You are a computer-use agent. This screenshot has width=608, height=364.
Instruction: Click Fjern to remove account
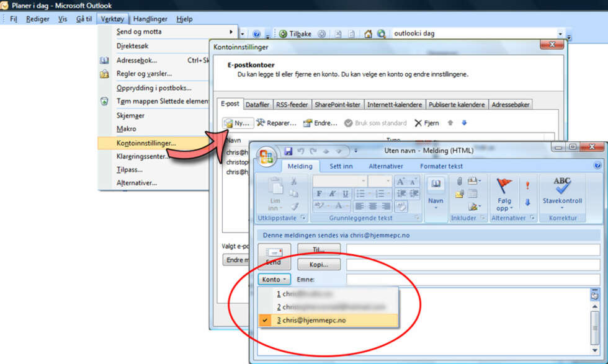coord(427,123)
